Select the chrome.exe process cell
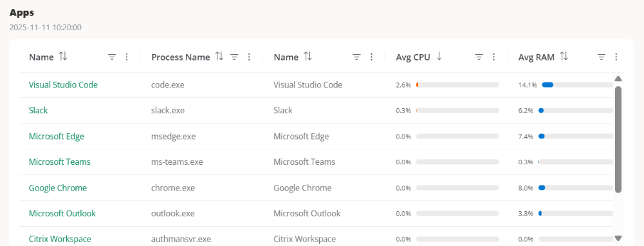The height and width of the screenshot is (246, 644). pyautogui.click(x=173, y=187)
